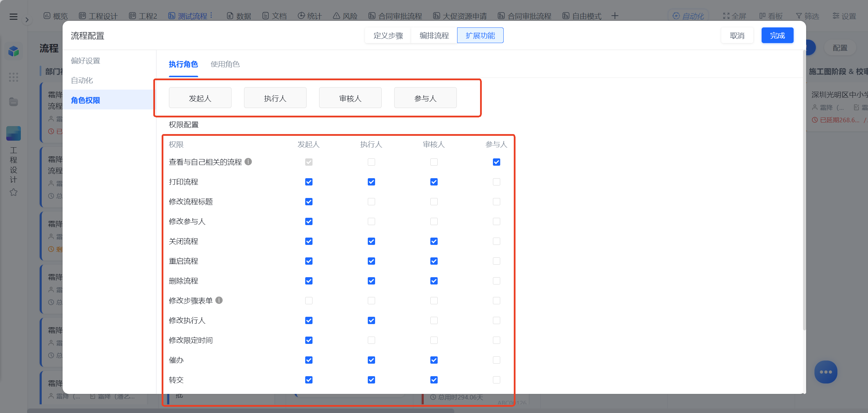Click info icon beside 查看与自己相关的流程

click(248, 162)
